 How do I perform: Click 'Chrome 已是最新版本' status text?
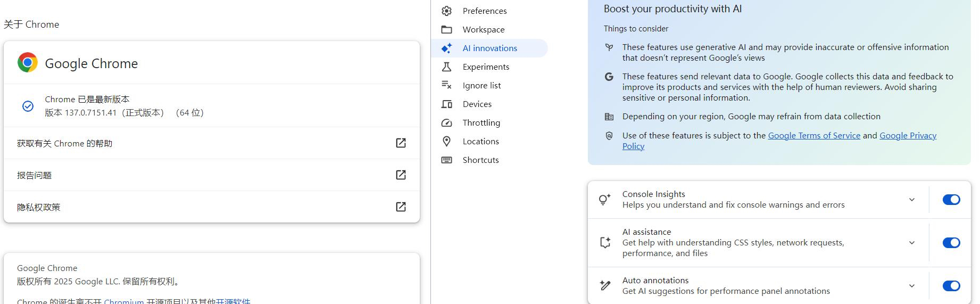(x=87, y=99)
